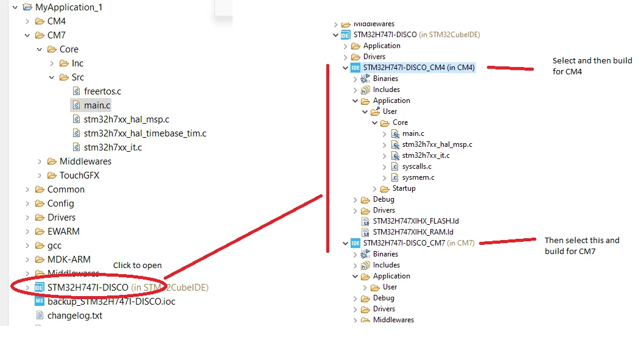This screenshot has width=644, height=343.
Task: Expand the Debug folder under CM4 project
Action: 355,199
